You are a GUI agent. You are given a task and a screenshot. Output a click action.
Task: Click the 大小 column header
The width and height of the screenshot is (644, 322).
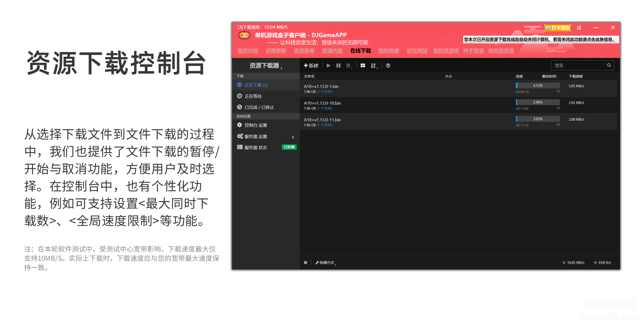click(448, 76)
